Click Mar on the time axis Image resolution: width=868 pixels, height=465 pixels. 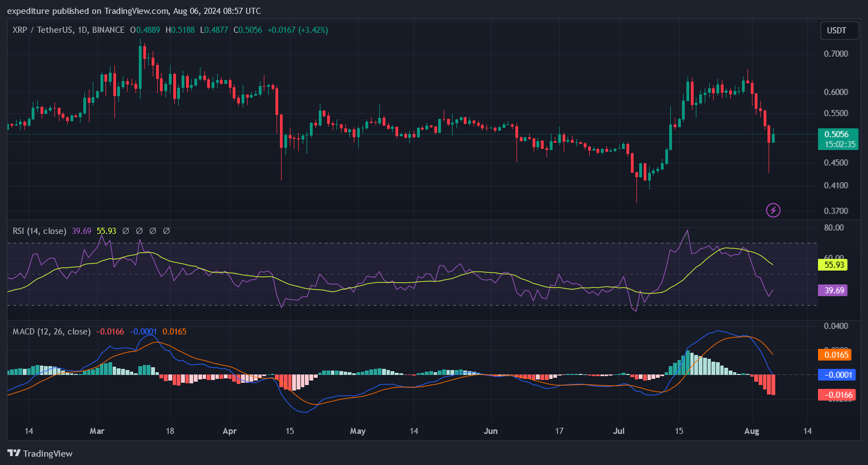tap(97, 431)
